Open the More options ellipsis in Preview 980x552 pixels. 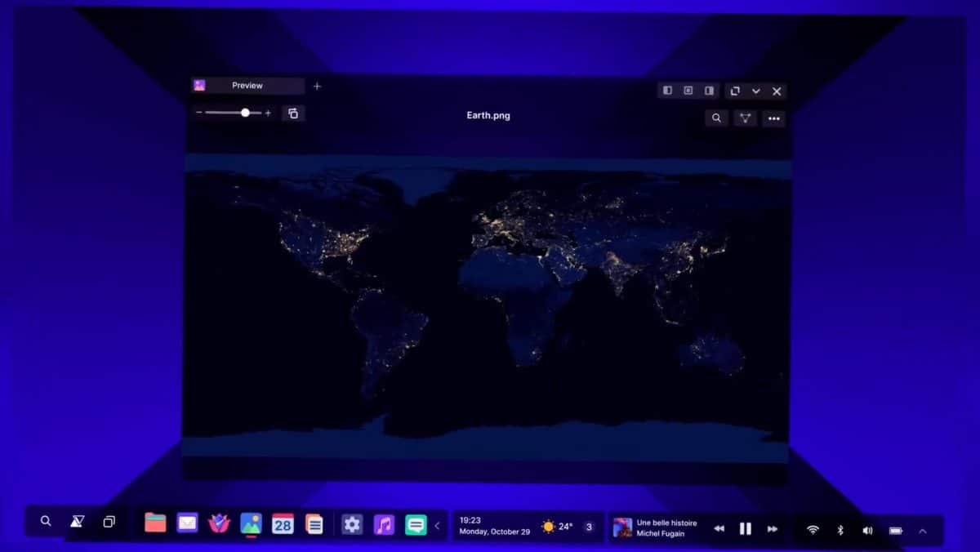pyautogui.click(x=773, y=118)
